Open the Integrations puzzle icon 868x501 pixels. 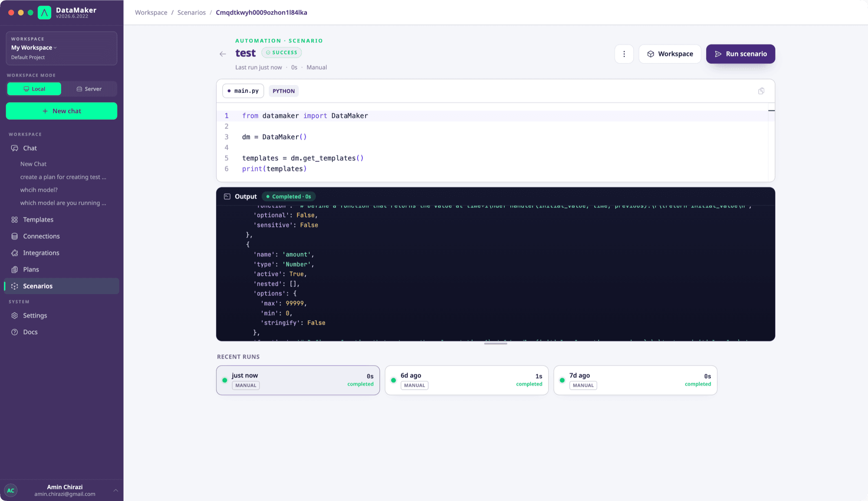(15, 253)
